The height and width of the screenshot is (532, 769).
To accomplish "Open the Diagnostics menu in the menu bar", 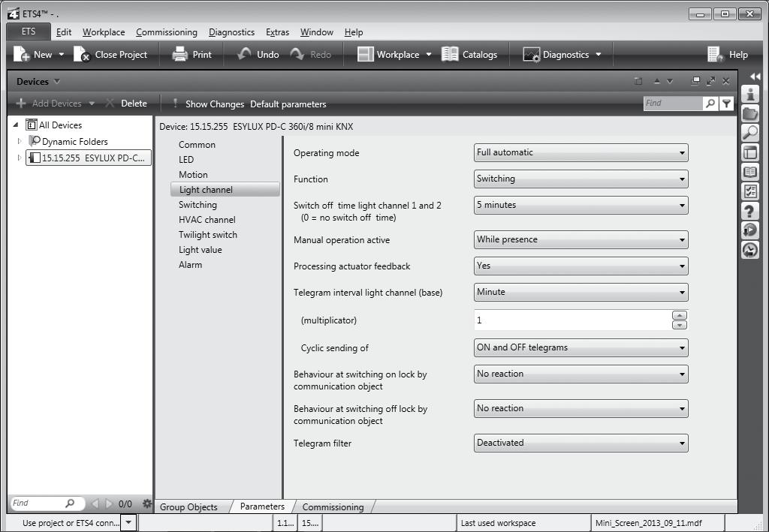I will tap(231, 32).
